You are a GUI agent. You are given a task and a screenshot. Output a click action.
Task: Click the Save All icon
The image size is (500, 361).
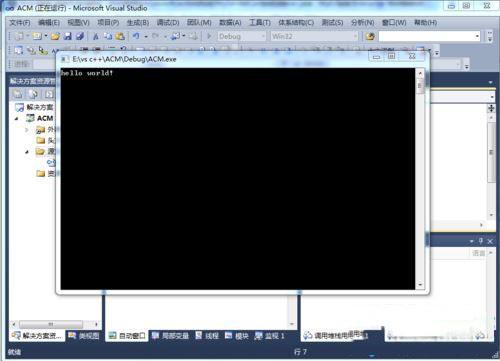(80, 36)
